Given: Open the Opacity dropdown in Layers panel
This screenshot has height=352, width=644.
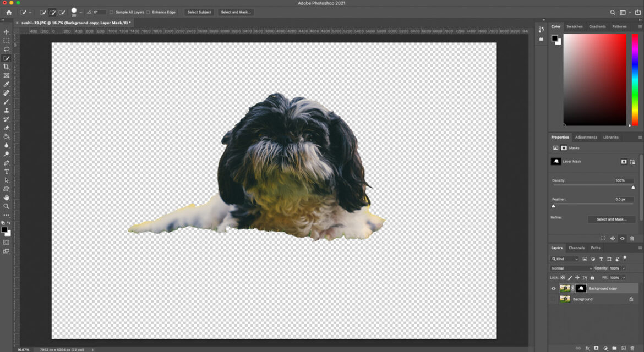Looking at the screenshot, I should click(x=624, y=268).
